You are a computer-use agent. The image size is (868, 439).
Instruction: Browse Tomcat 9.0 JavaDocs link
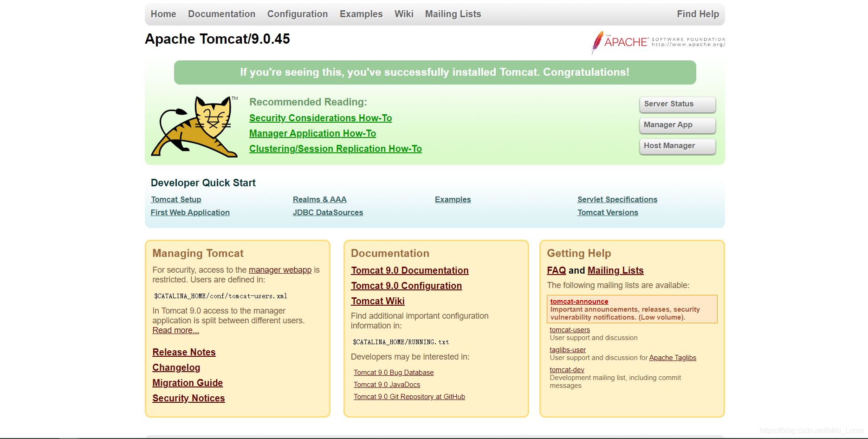coord(387,385)
